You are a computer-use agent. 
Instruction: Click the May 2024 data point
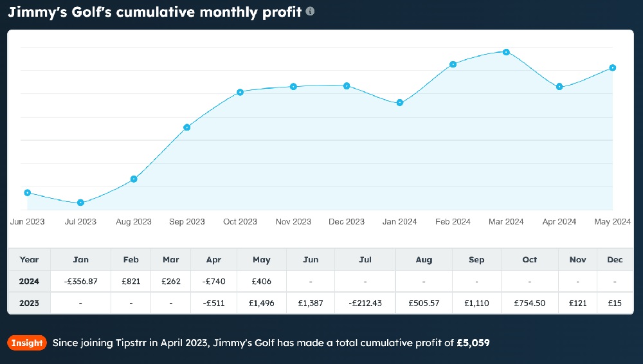[x=613, y=68]
